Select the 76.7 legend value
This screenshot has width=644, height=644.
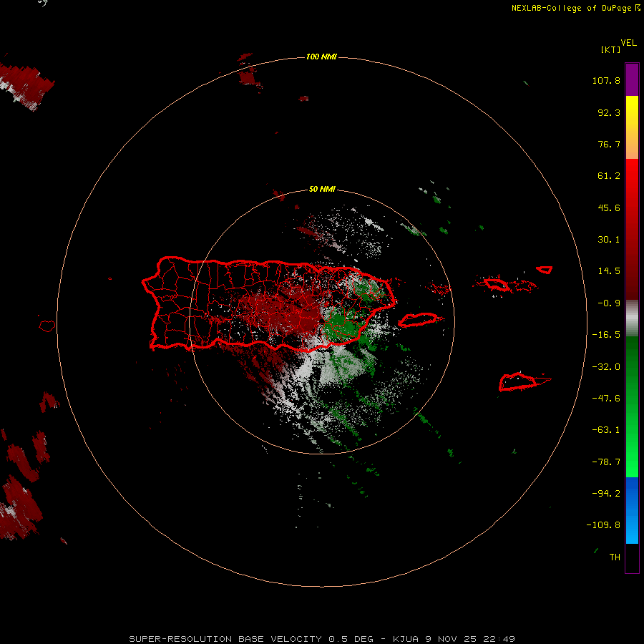click(609, 144)
